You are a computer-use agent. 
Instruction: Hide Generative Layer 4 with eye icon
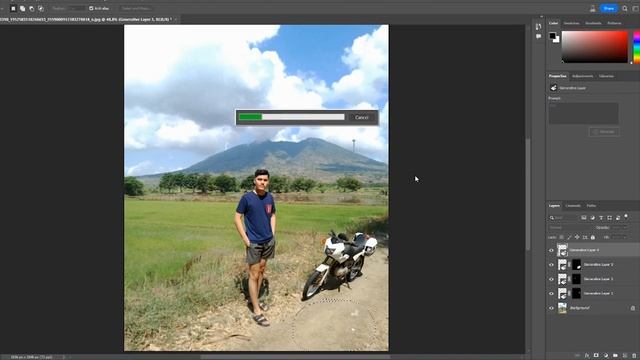click(551, 251)
